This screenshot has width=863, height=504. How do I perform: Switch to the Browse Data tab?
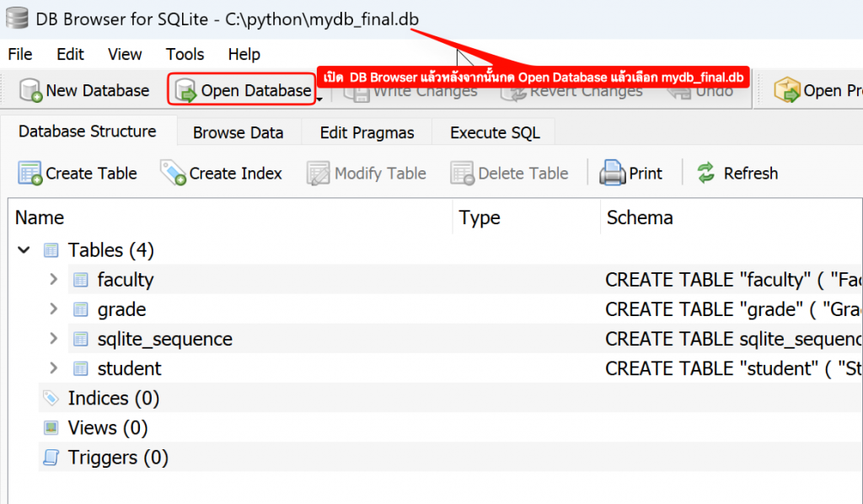point(238,132)
